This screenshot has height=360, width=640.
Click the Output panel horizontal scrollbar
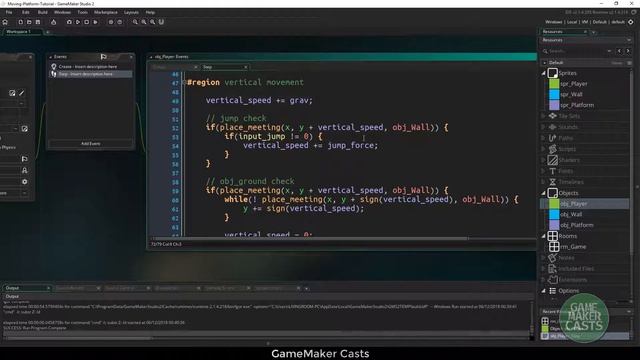pyautogui.click(x=78, y=338)
